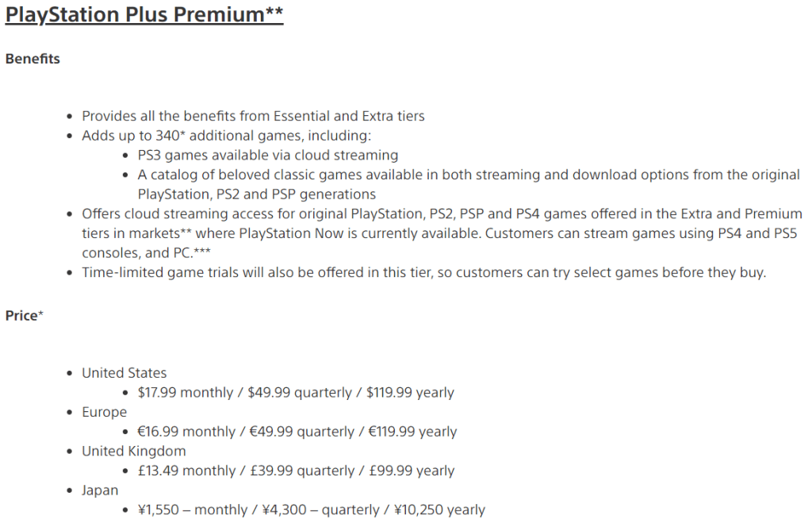Click the Price subheading
This screenshot has width=812, height=527.
[x=24, y=316]
